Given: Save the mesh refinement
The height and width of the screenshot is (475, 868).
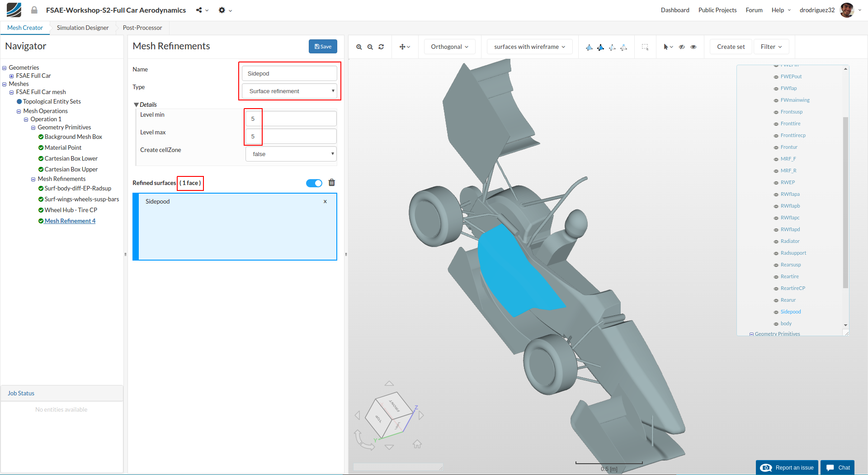Looking at the screenshot, I should pos(323,47).
